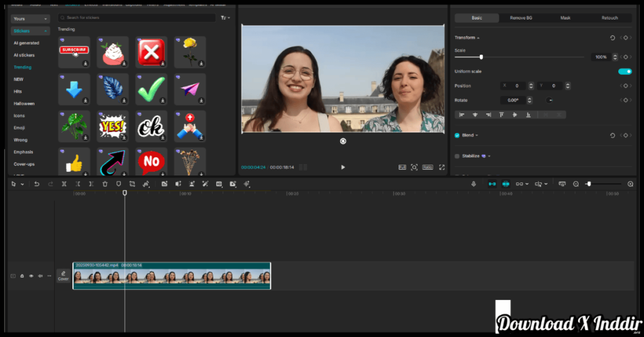Click the rotation dial control

tap(549, 100)
